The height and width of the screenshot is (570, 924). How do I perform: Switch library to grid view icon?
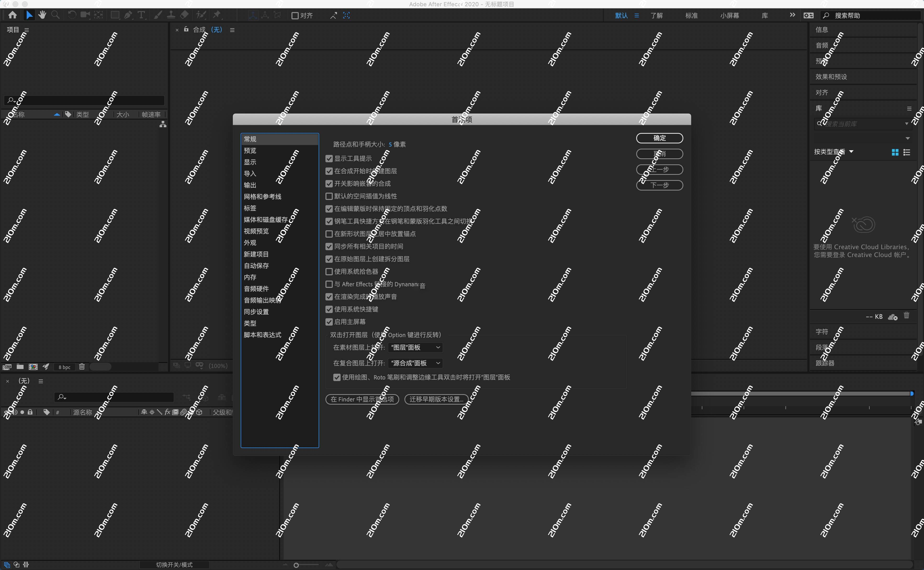(895, 152)
